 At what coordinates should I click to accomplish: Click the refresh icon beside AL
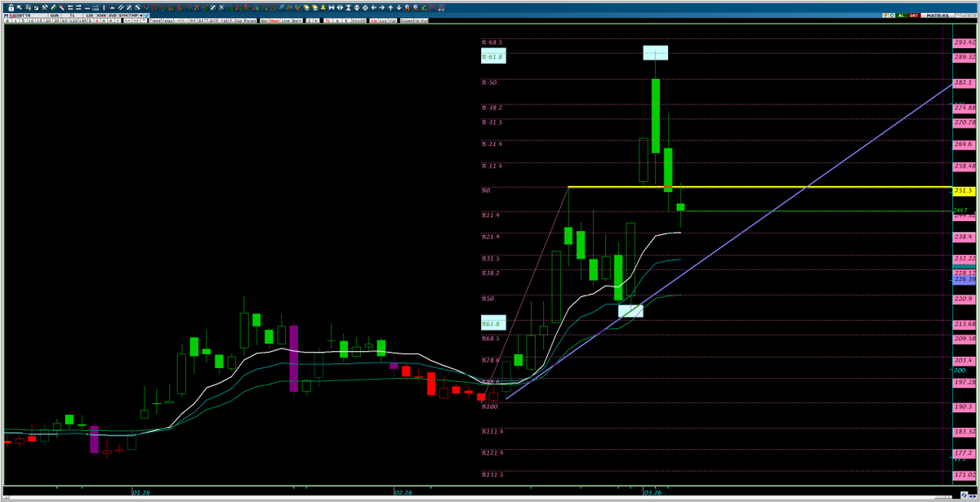tap(892, 16)
